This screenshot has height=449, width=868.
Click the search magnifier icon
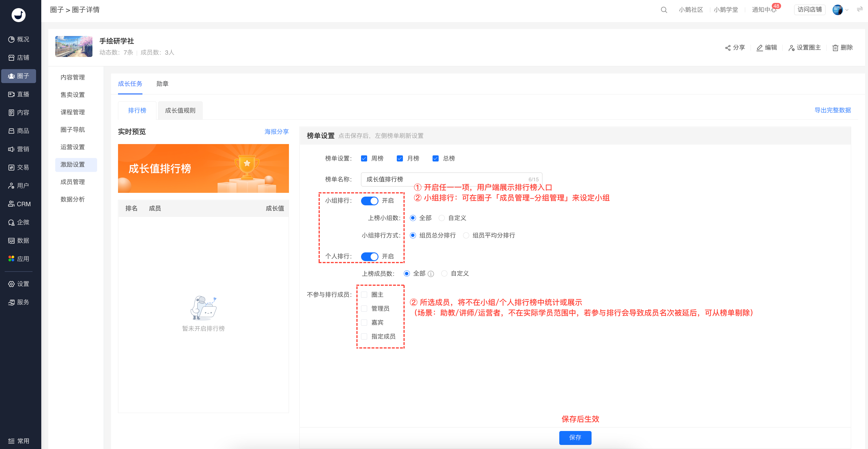pyautogui.click(x=664, y=10)
